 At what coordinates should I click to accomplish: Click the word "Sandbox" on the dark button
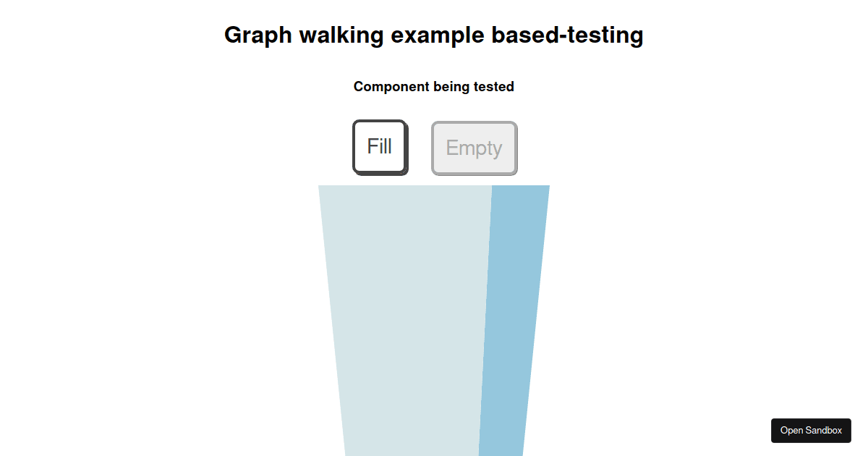pyautogui.click(x=824, y=430)
